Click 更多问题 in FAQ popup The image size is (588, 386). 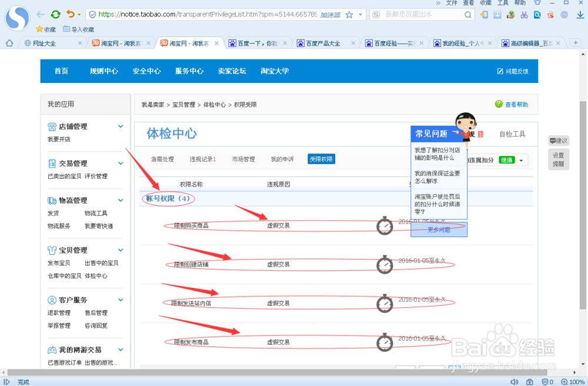pos(439,229)
